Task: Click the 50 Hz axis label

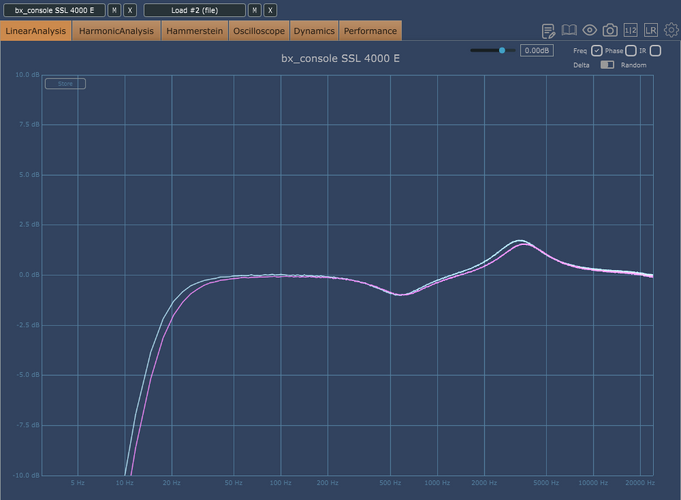Action: pos(233,483)
